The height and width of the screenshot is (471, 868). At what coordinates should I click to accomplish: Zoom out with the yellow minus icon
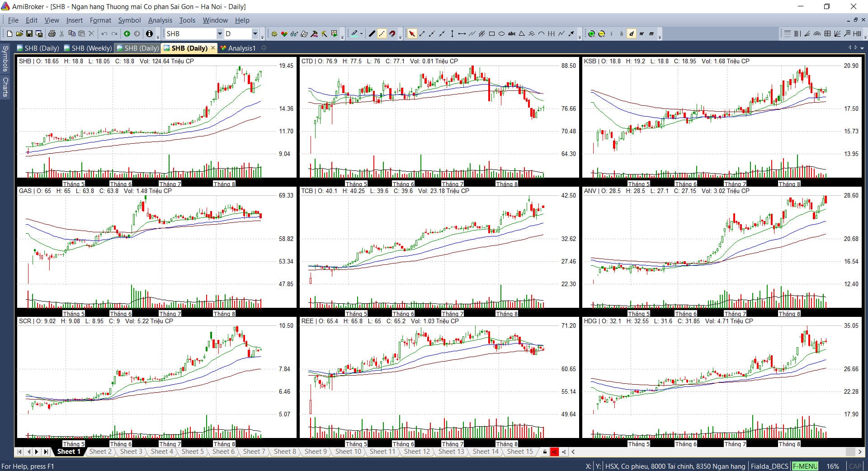tap(601, 34)
